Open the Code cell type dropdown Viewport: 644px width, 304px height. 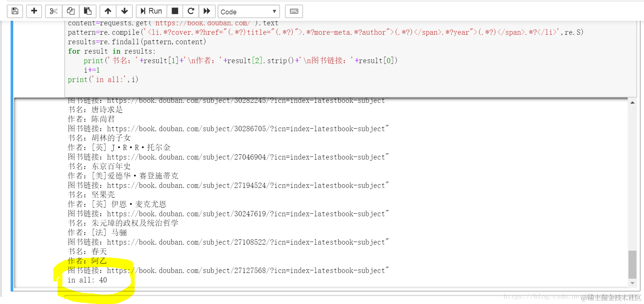tap(249, 12)
